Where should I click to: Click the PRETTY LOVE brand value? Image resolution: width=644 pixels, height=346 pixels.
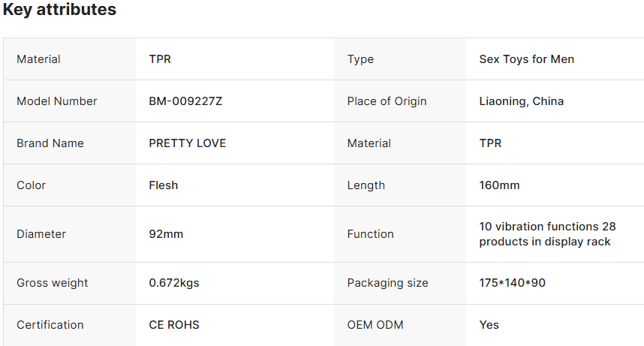pos(188,143)
